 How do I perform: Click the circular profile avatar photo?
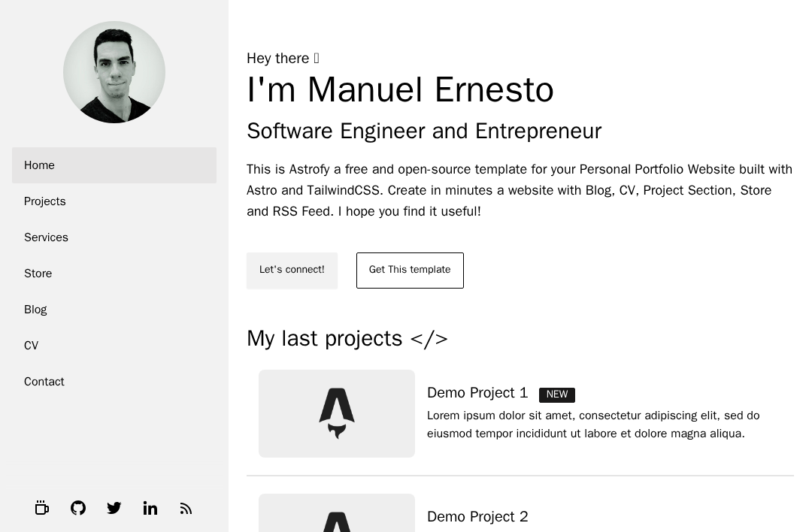click(x=114, y=72)
